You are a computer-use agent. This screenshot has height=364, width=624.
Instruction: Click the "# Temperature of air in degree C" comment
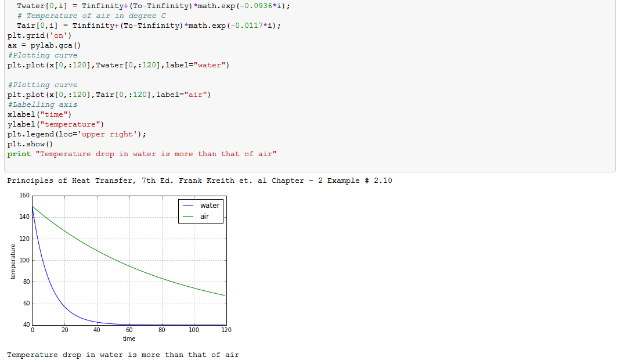(92, 16)
